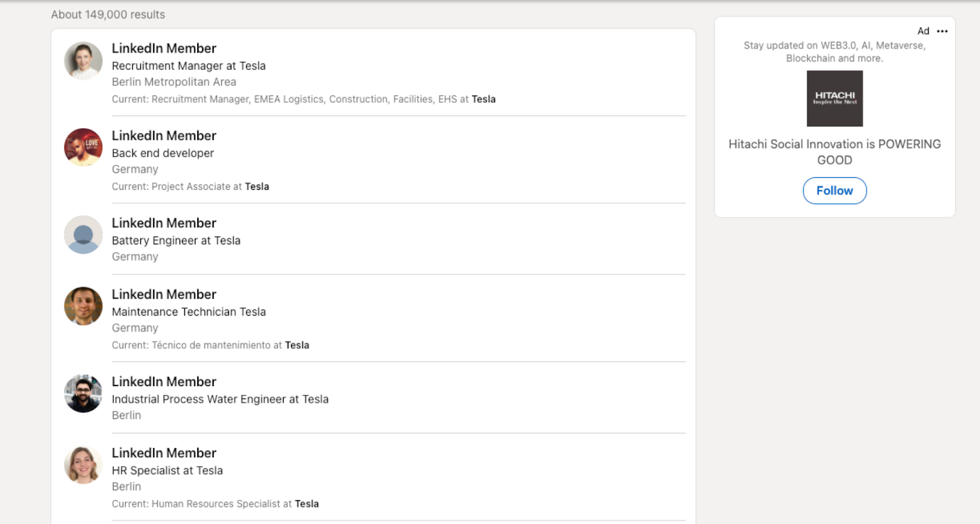This screenshot has width=980, height=524.
Task: Open the Maintenance Technician Tesla member's avatar
Action: [83, 306]
